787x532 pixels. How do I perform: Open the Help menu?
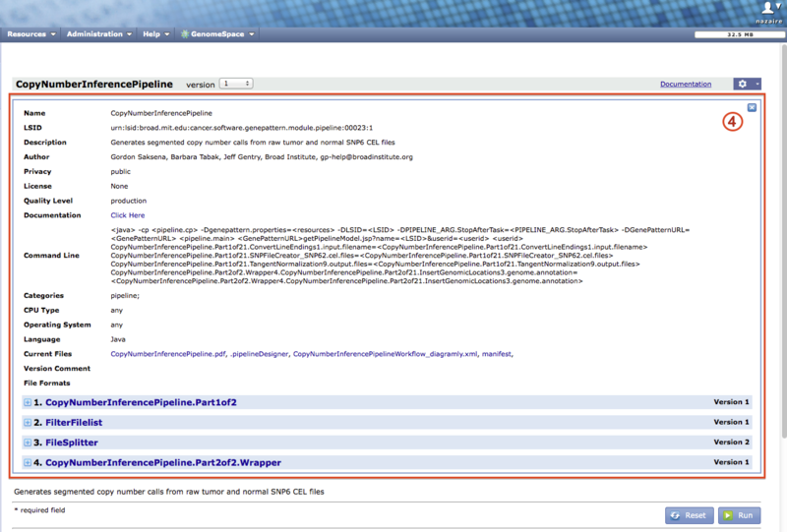click(154, 34)
